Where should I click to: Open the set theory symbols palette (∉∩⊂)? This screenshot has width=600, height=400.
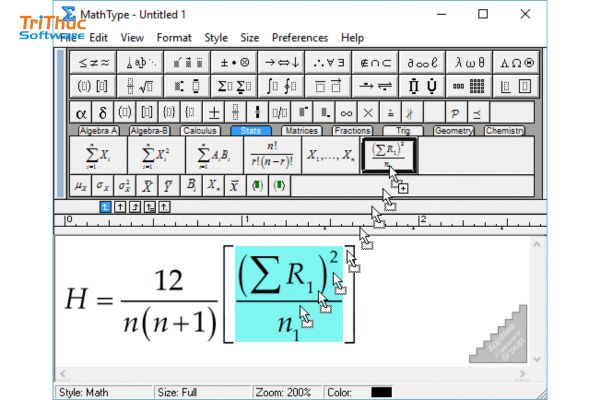(x=375, y=62)
